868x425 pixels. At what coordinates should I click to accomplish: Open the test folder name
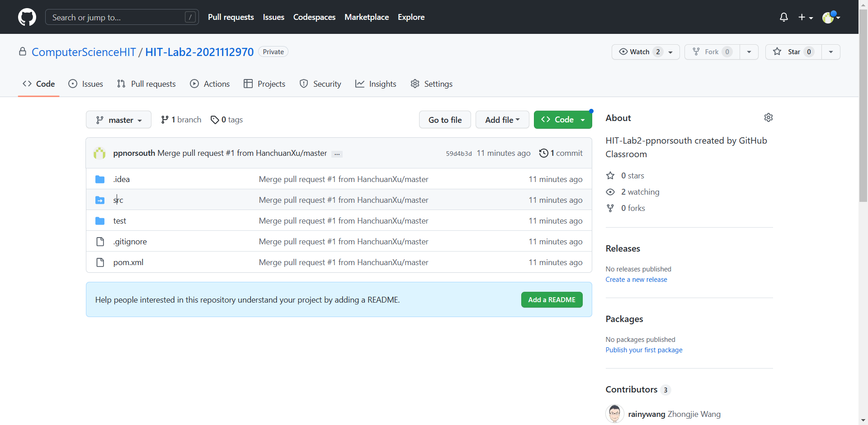120,221
